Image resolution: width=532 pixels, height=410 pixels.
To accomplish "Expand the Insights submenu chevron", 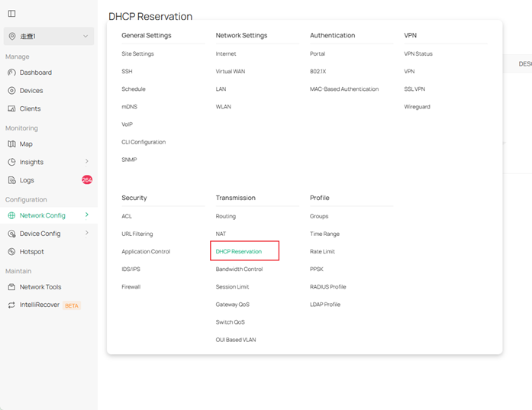I will (87, 162).
